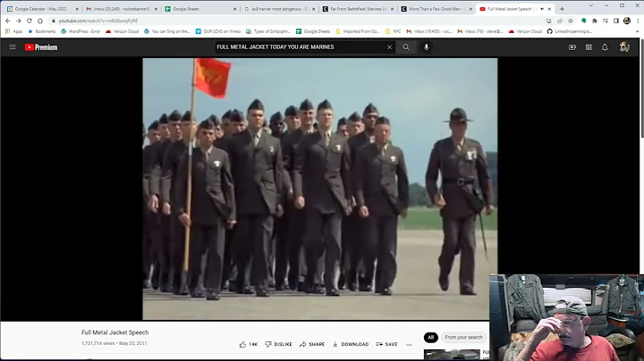This screenshot has height=361, width=644.
Task: Click the Full Metal Jacket Speech title
Action: click(115, 332)
